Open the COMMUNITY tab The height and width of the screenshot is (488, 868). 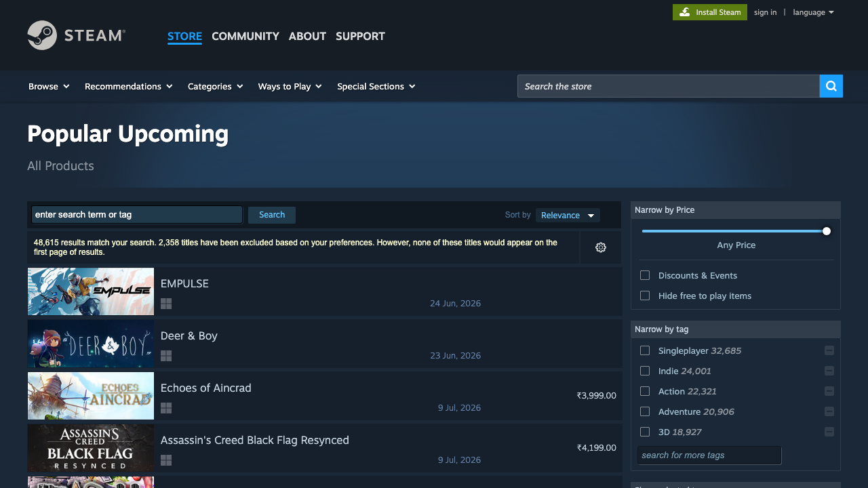pyautogui.click(x=245, y=36)
